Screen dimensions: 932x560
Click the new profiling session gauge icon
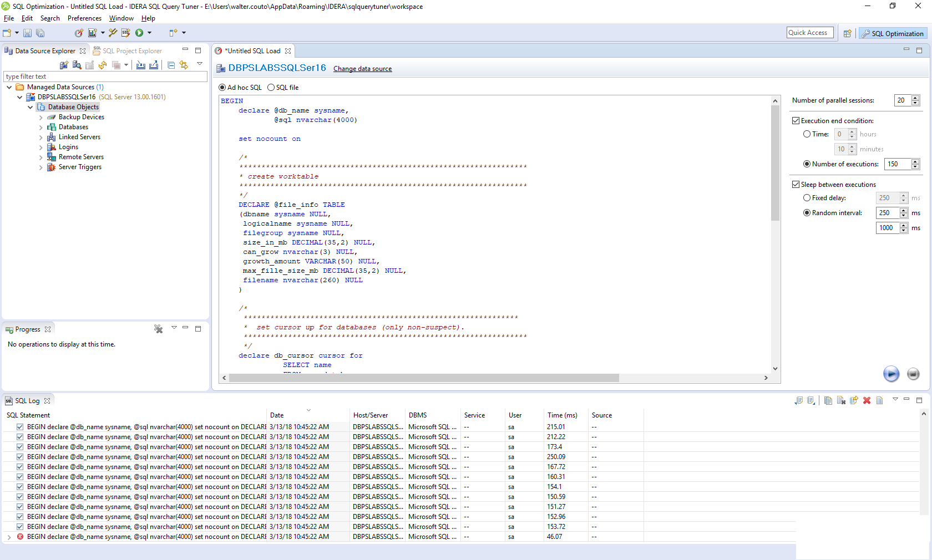pos(79,33)
